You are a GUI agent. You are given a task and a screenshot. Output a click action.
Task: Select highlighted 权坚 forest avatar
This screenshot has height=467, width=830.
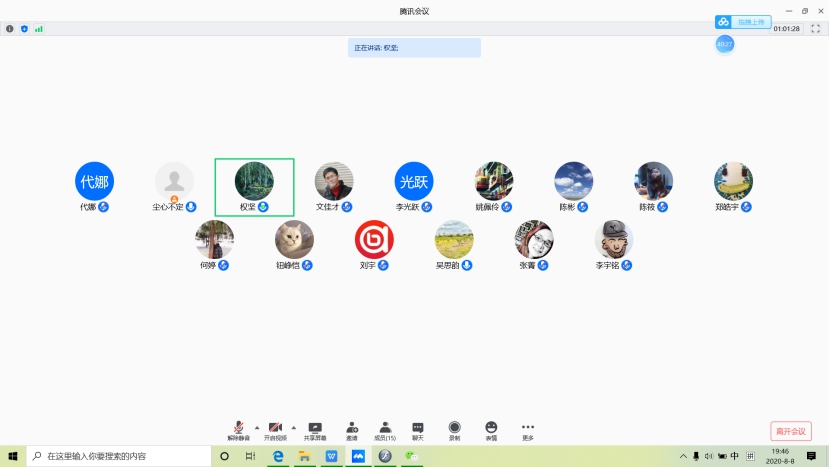pyautogui.click(x=254, y=181)
